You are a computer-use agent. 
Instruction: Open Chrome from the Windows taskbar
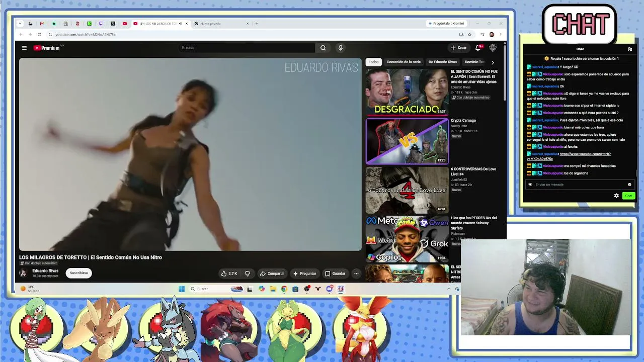point(284,289)
